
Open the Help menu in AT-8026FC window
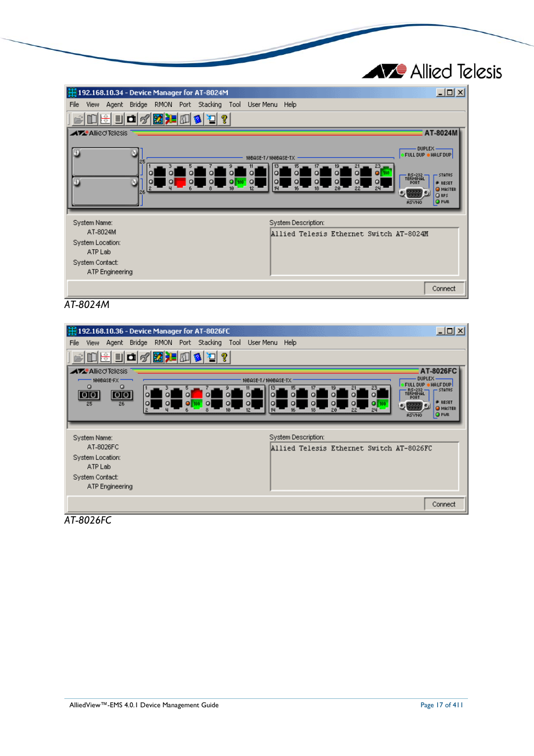[290, 343]
